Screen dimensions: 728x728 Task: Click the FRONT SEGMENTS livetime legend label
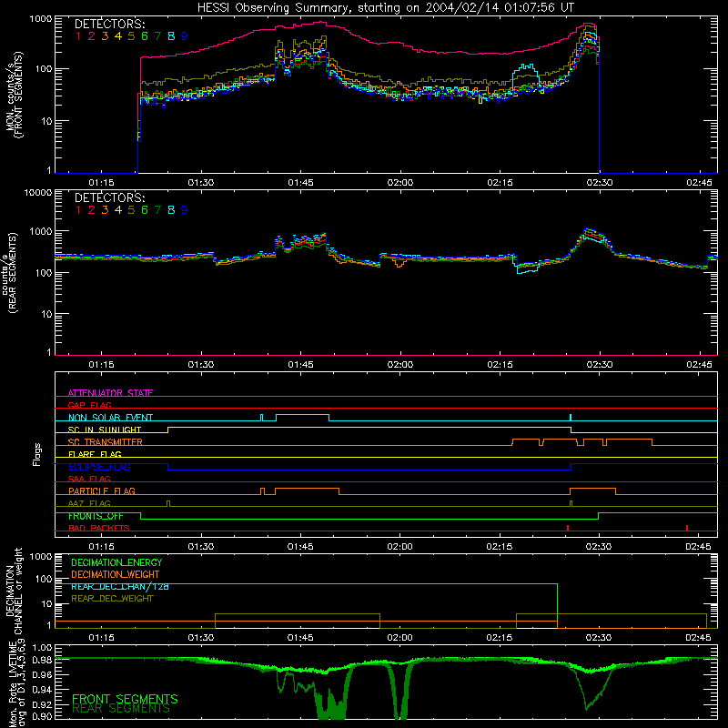pos(125,699)
